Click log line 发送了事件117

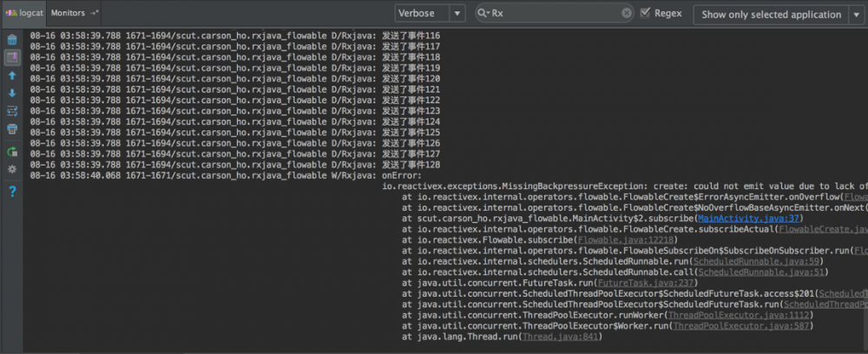235,47
